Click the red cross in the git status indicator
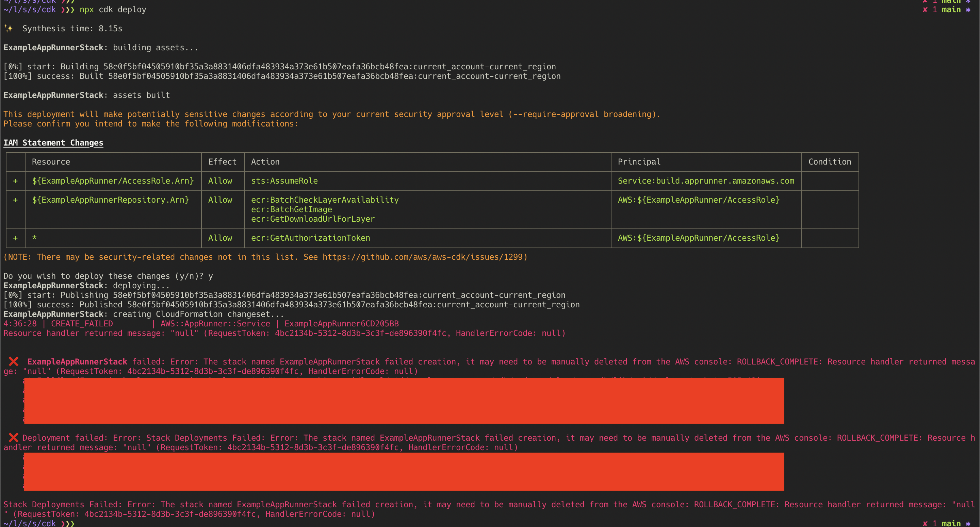Image resolution: width=980 pixels, height=527 pixels. pos(925,10)
